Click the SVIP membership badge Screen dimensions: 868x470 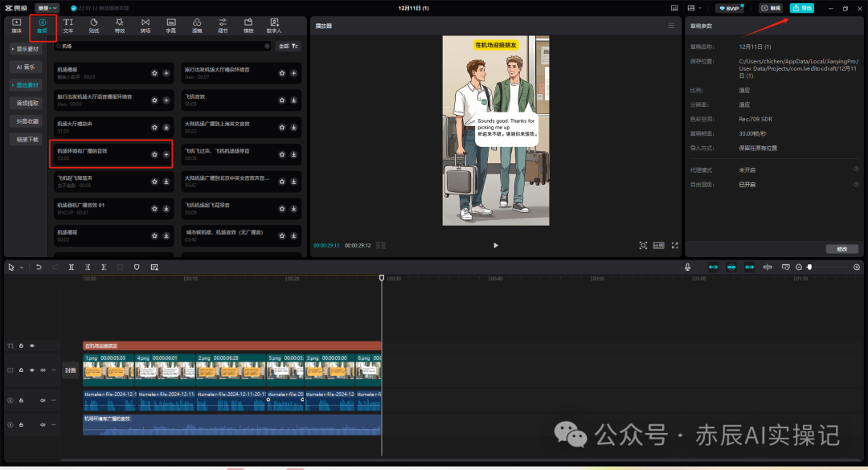[730, 8]
